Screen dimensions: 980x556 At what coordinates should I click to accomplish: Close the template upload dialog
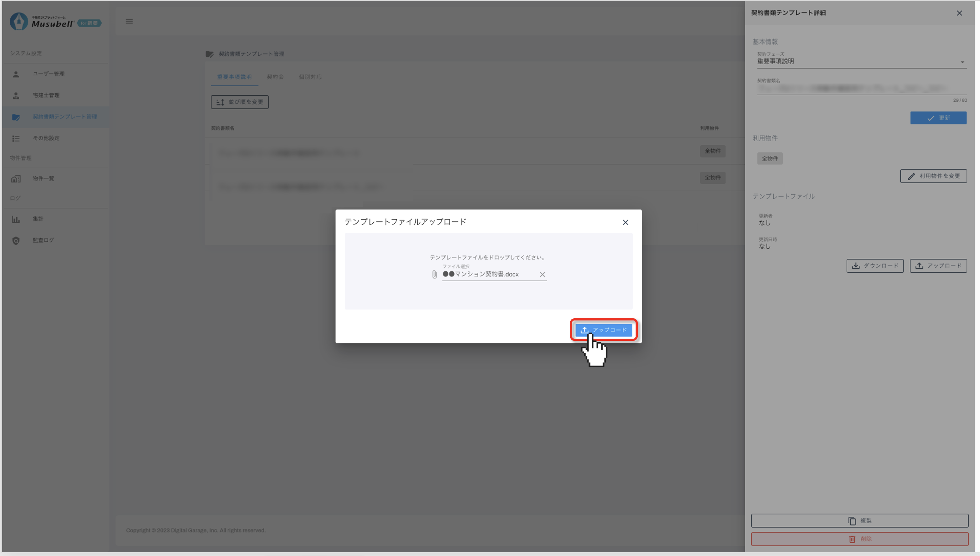(x=625, y=223)
